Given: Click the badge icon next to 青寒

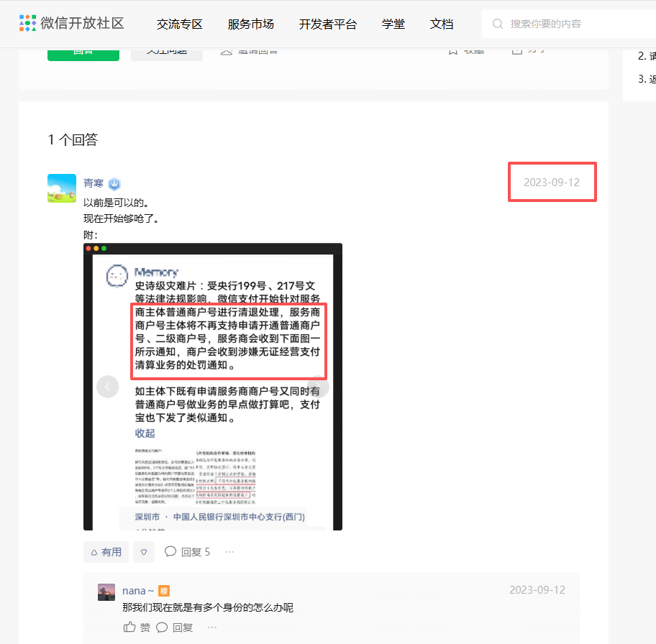Looking at the screenshot, I should [114, 184].
